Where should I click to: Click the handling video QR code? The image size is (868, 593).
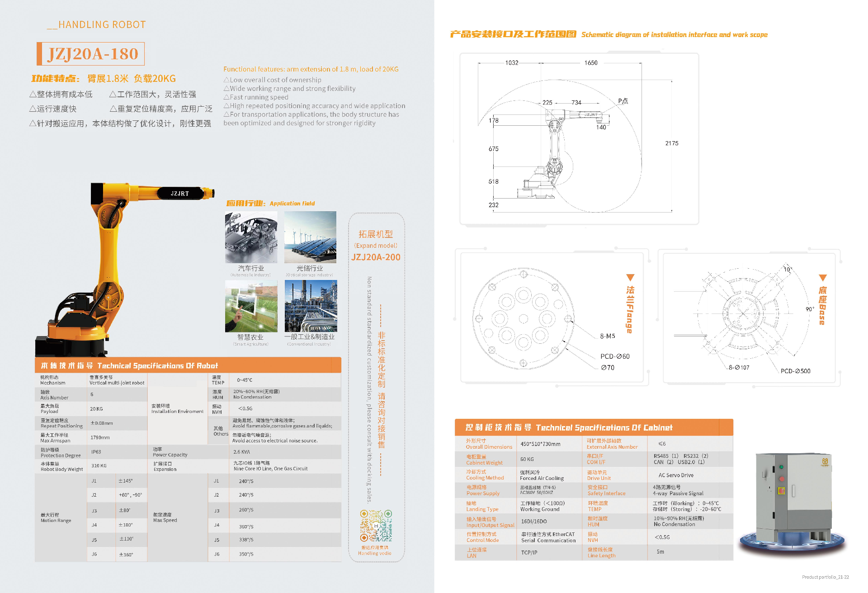[x=376, y=526]
